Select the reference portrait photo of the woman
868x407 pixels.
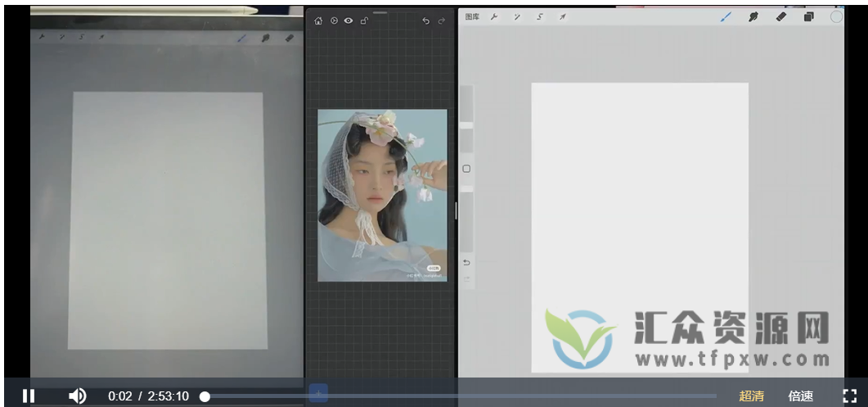[382, 195]
